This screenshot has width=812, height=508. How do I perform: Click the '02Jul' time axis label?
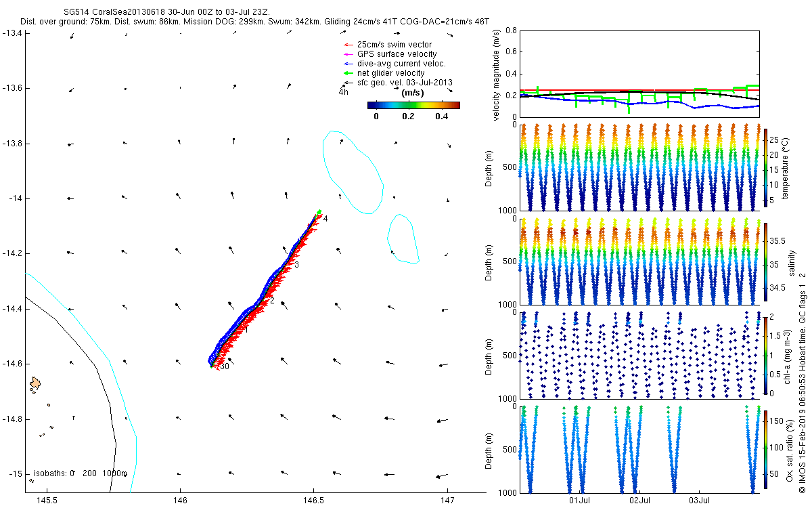[640, 501]
